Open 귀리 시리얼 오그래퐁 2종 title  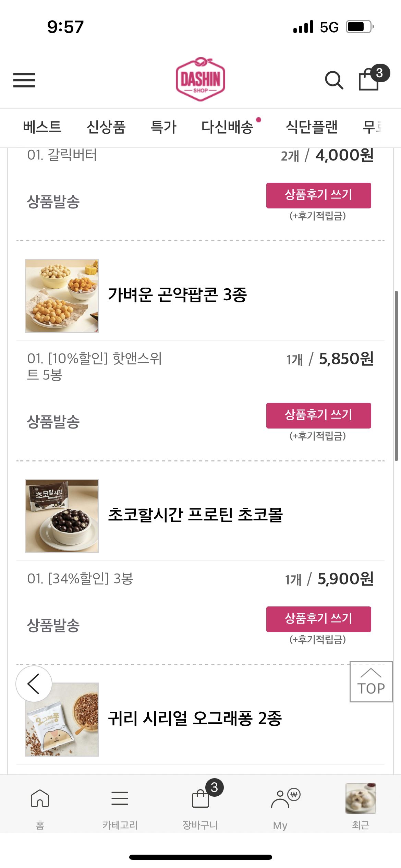(195, 719)
